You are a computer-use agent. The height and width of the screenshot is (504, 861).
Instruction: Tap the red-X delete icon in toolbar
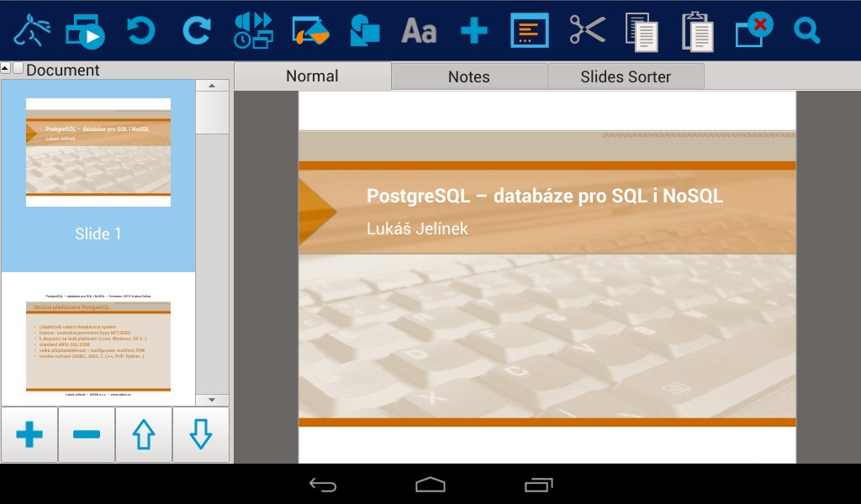(x=754, y=29)
